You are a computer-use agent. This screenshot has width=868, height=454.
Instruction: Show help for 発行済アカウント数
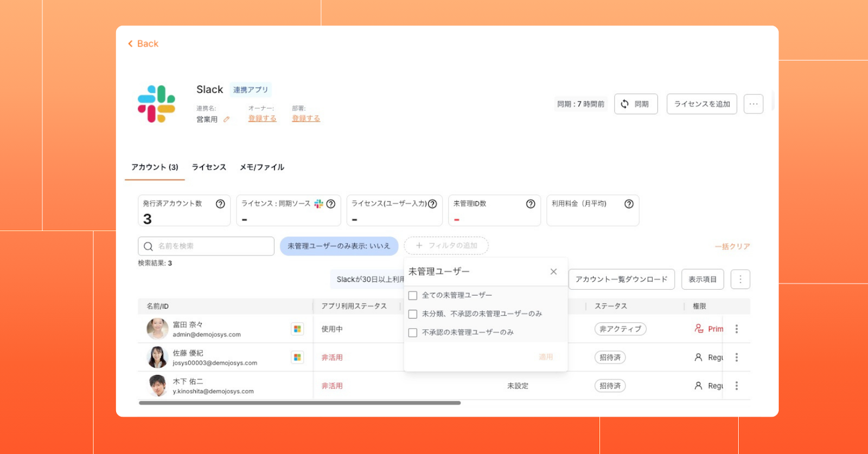click(220, 204)
